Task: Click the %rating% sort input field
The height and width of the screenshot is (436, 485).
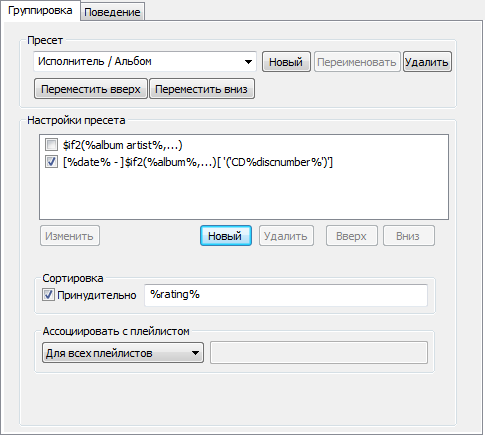Action: pos(286,295)
